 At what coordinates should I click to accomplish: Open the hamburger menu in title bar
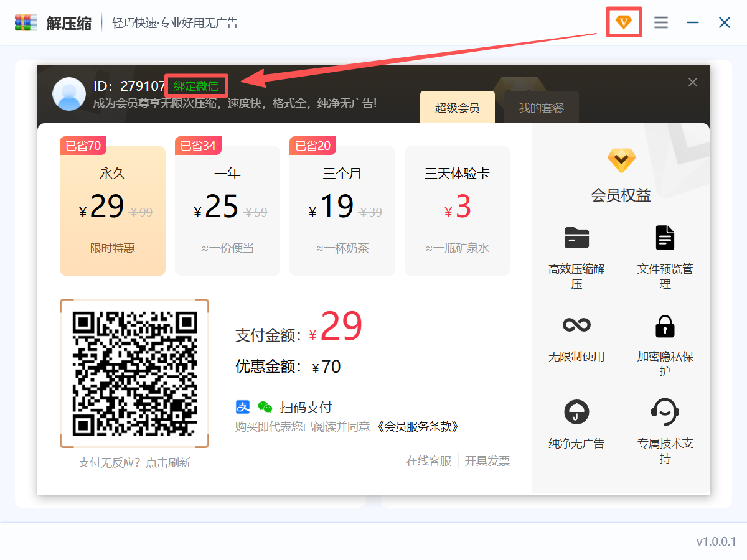tap(661, 22)
